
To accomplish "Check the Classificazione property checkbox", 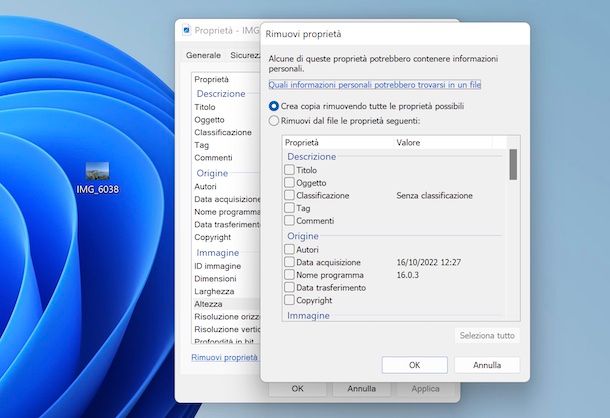I will tap(289, 195).
